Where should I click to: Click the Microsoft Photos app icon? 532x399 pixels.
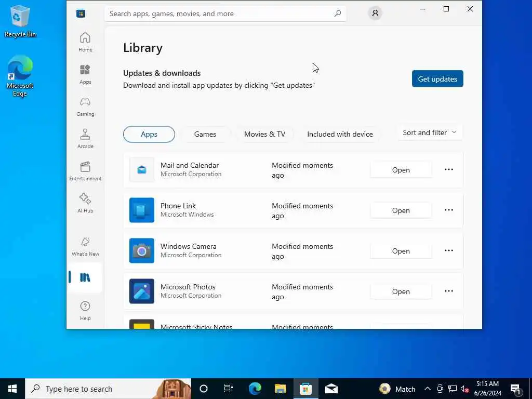[x=142, y=291]
